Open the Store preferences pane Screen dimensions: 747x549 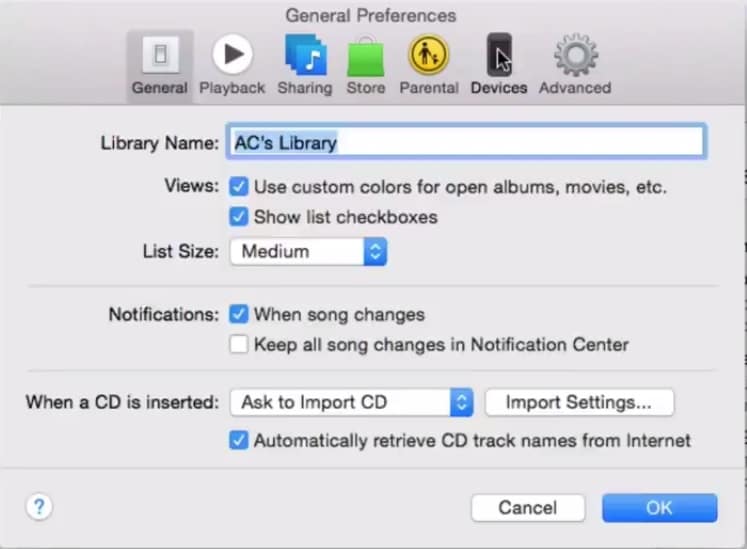click(x=366, y=66)
